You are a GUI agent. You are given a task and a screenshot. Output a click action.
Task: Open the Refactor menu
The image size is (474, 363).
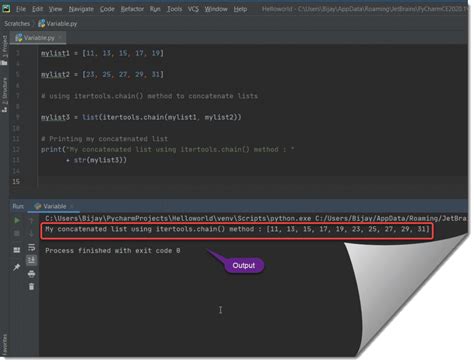tap(132, 9)
